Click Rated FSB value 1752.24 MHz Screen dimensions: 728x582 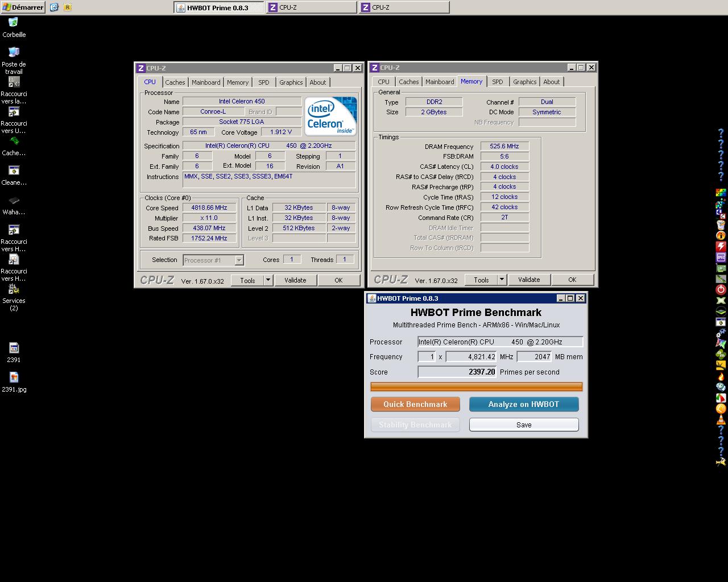pyautogui.click(x=209, y=238)
